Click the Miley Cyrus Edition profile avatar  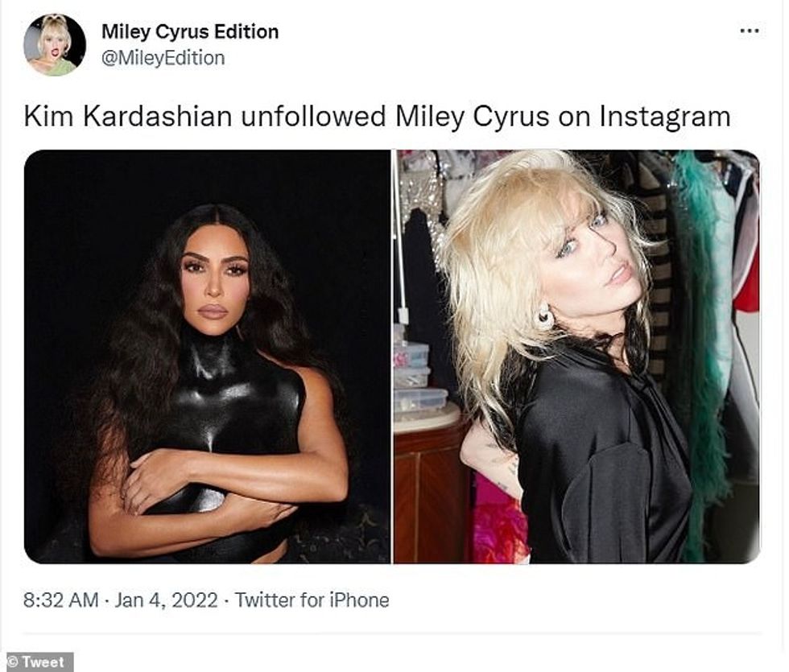coord(55,45)
